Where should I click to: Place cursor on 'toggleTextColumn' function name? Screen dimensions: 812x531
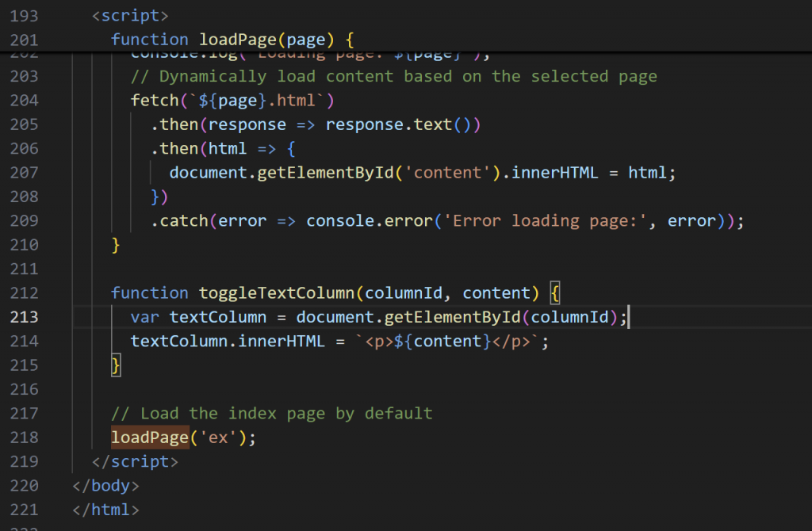pos(277,293)
